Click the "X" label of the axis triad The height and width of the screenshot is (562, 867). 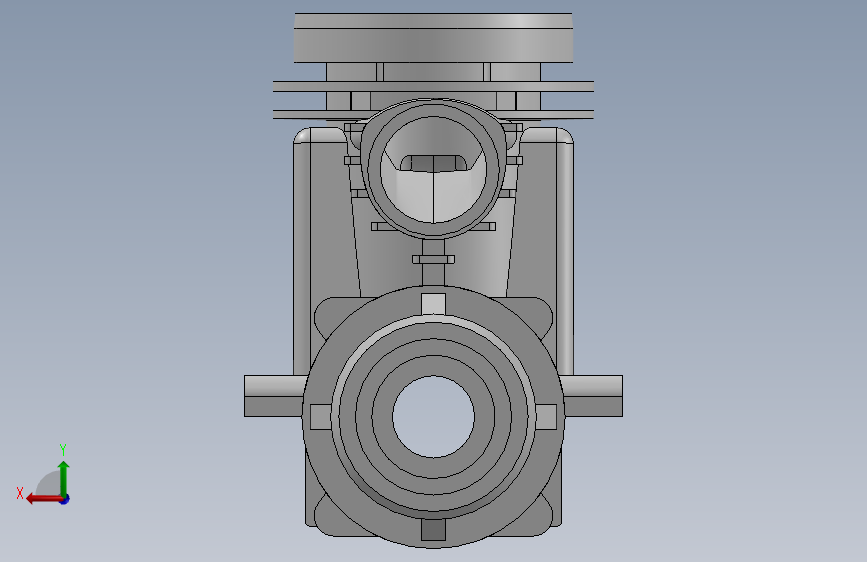(20, 493)
